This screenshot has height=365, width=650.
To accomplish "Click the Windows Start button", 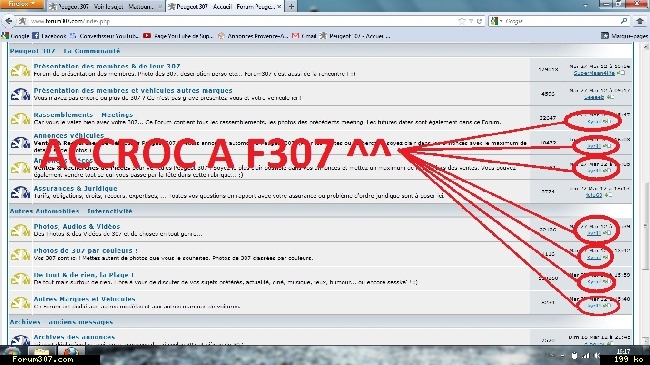I will click(x=11, y=352).
